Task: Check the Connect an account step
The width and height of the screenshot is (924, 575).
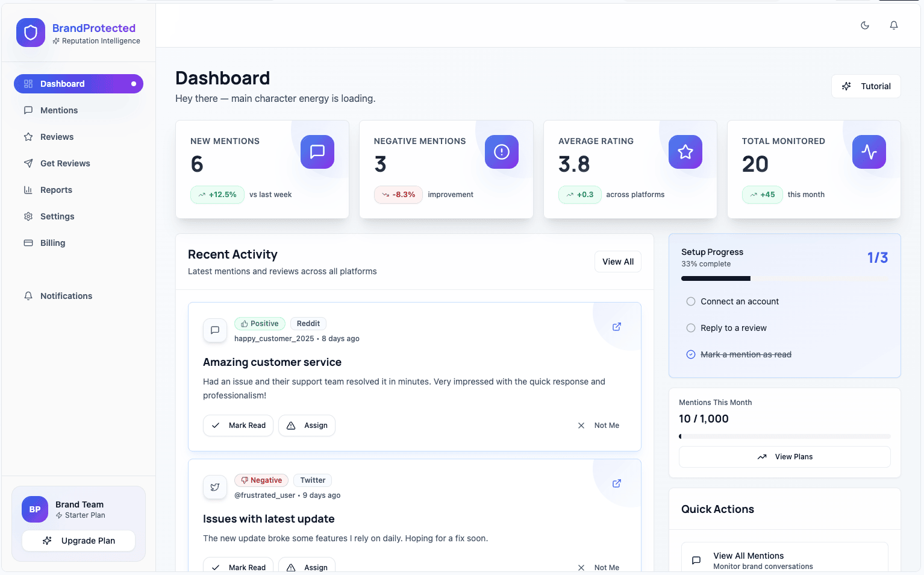Action: [691, 301]
